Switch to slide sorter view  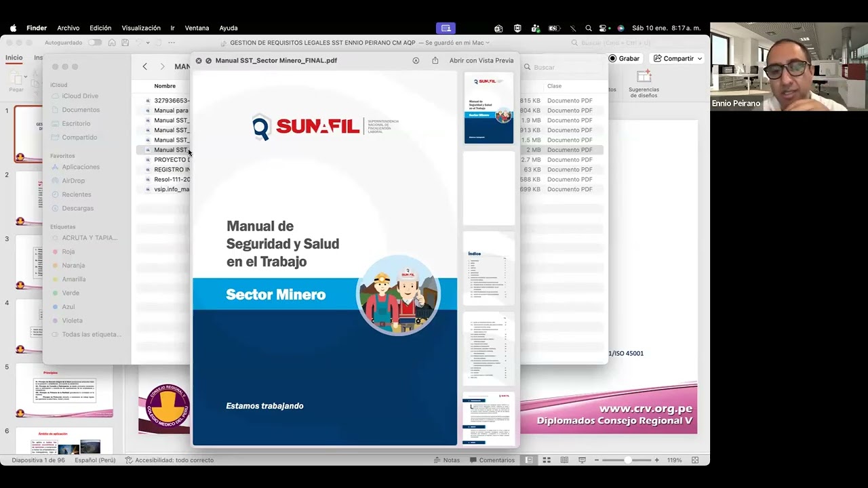(x=547, y=460)
